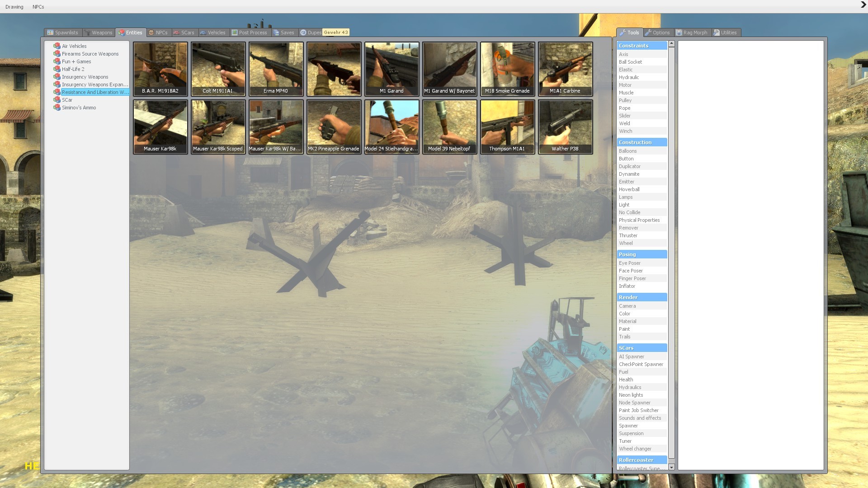Image resolution: width=868 pixels, height=488 pixels.
Task: Collapse the Render tool category
Action: click(x=642, y=297)
